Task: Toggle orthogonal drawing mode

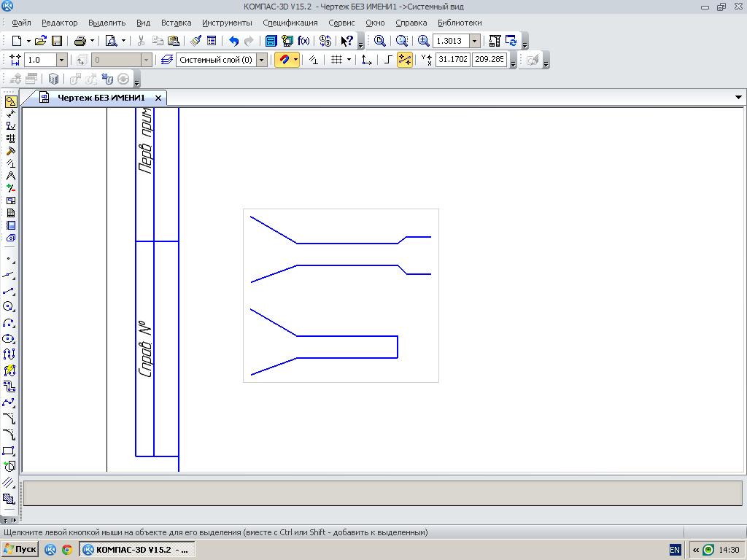Action: point(387,60)
